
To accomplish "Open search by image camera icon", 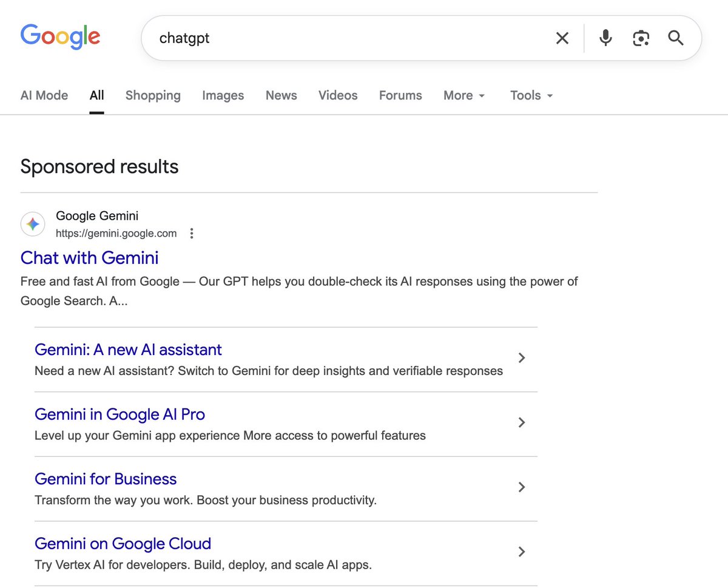I will coord(641,38).
